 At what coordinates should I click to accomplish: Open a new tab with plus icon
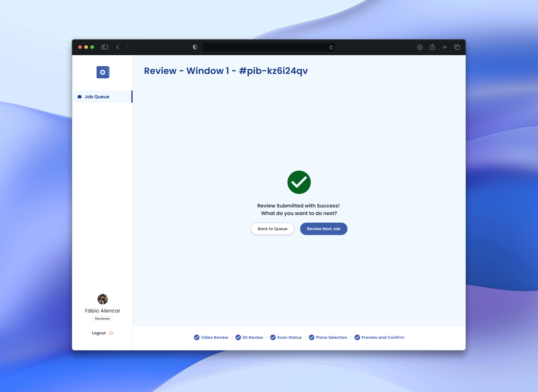point(445,47)
